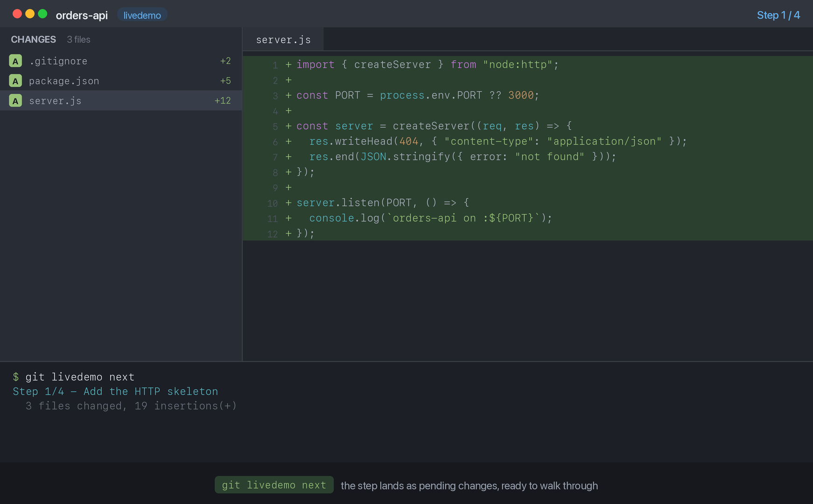Select server.js in the changes list

click(121, 100)
